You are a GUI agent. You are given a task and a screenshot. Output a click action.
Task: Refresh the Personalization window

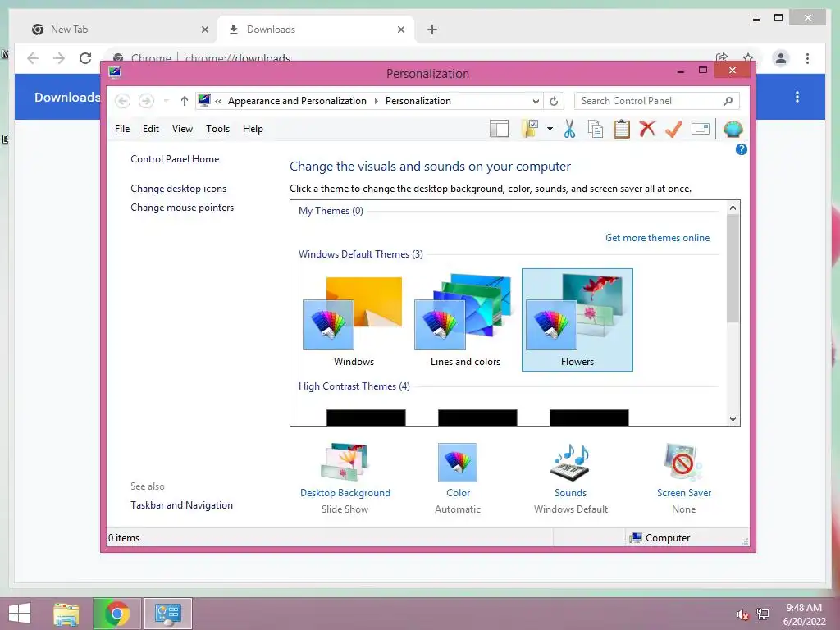click(x=554, y=101)
